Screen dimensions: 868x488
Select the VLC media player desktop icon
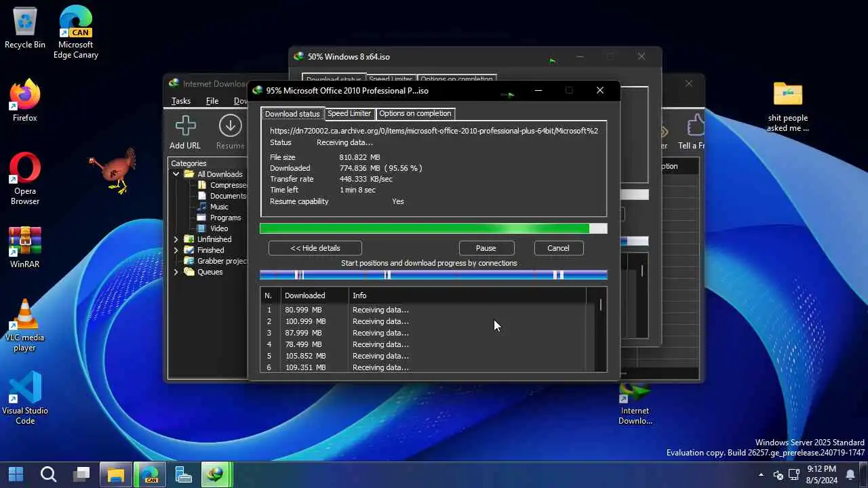click(25, 325)
